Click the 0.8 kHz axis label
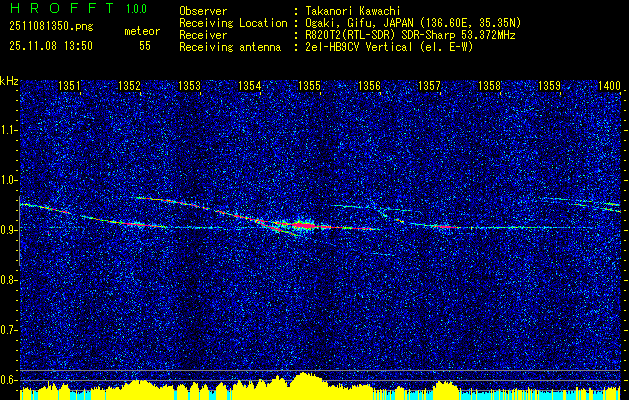The image size is (629, 400). tap(9, 280)
